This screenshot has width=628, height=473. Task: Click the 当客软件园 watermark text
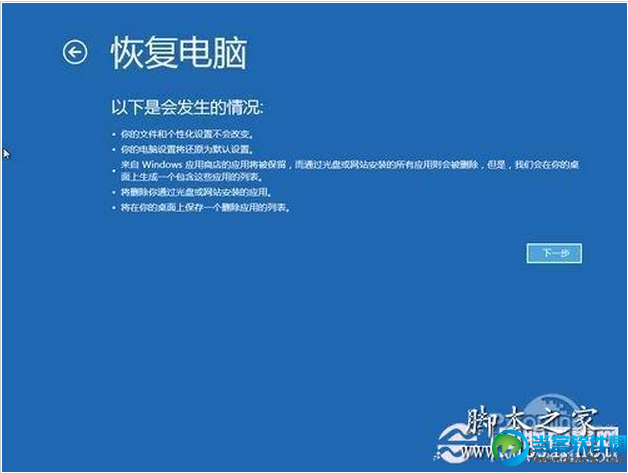tap(579, 446)
